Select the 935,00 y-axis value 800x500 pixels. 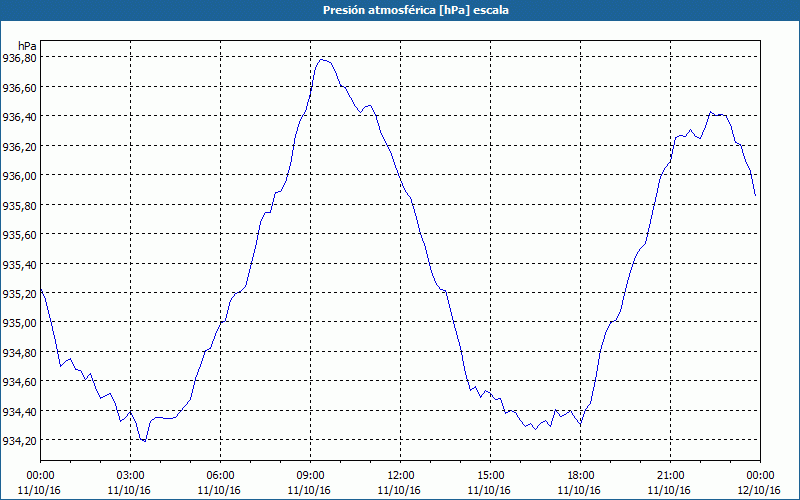(x=19, y=322)
